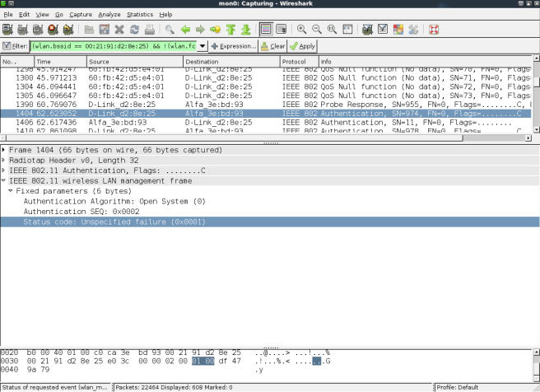Open the filter history dropdown arrow

203,46
